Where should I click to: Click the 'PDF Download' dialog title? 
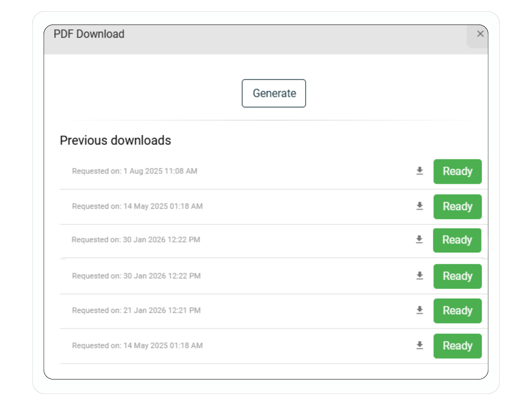point(89,34)
